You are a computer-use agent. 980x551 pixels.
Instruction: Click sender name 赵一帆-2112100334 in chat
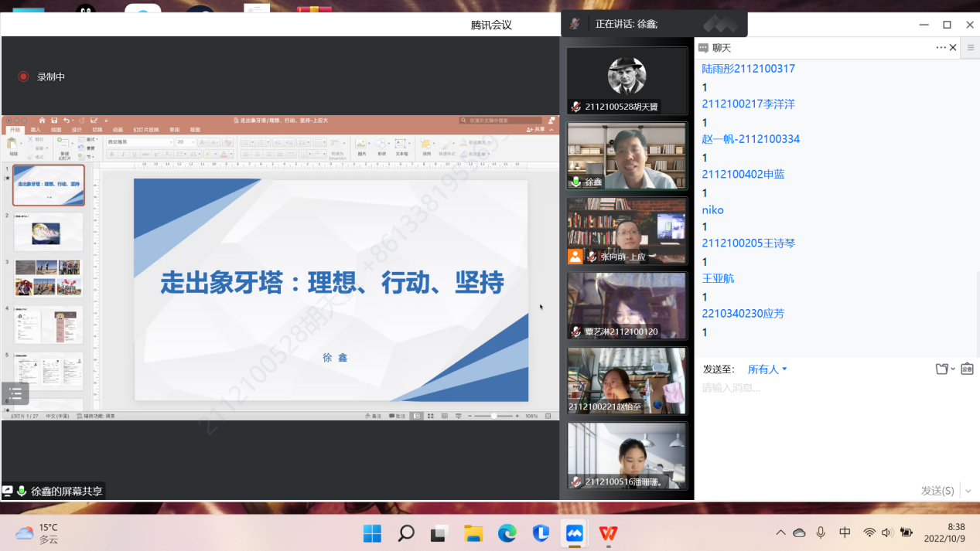point(750,139)
